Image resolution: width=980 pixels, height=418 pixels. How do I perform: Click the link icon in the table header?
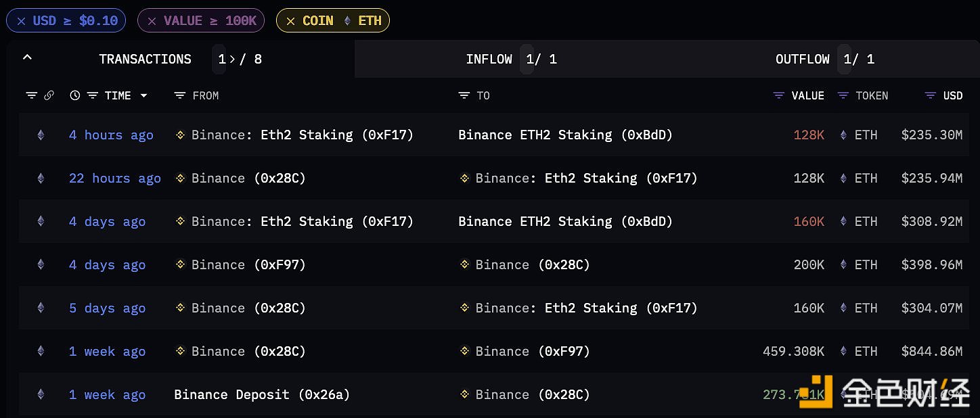coord(49,95)
